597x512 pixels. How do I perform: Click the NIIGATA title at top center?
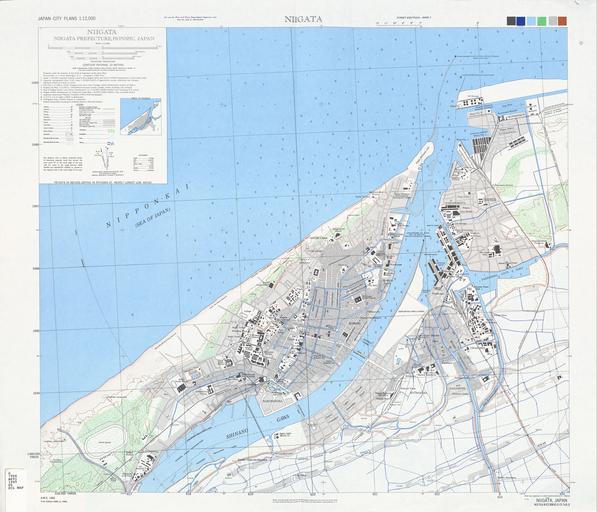303,19
